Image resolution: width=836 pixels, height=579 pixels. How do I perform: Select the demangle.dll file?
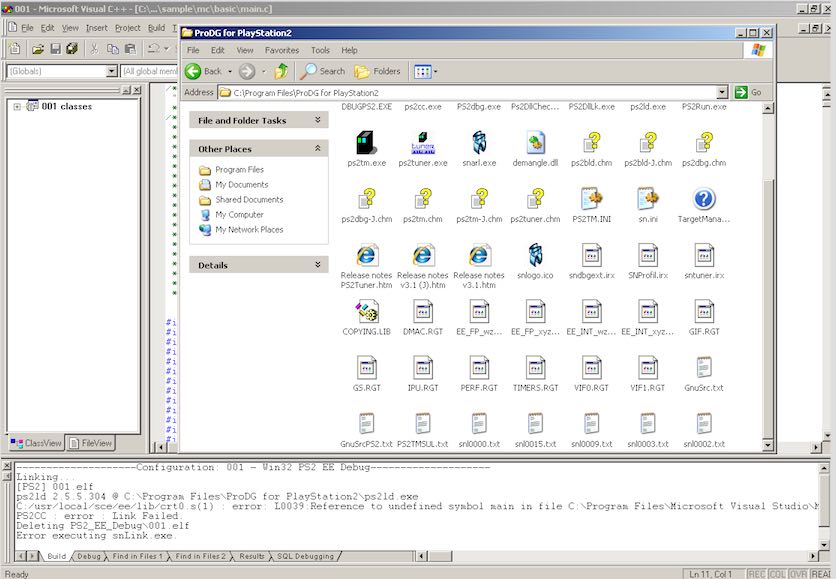(x=535, y=143)
